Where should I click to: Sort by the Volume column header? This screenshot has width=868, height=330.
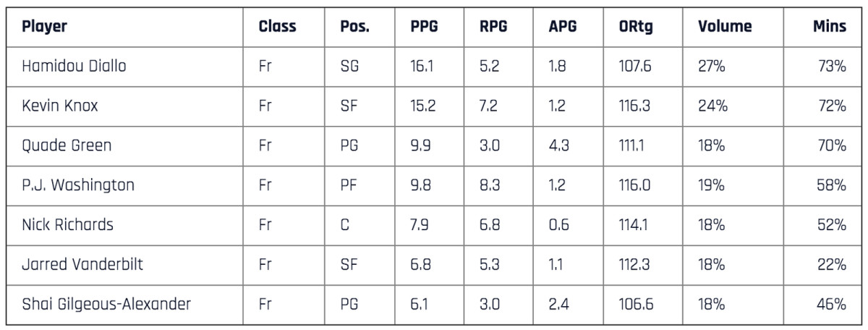(725, 27)
